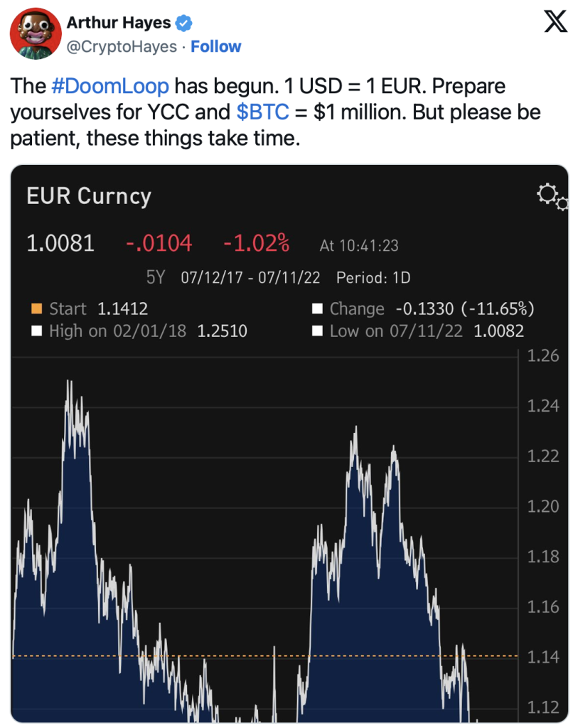
Task: Click the EUR Curncy chart title
Action: tap(89, 196)
